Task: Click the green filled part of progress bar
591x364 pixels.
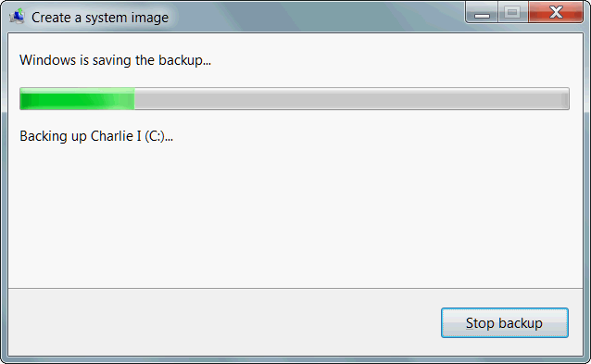Action: click(77, 99)
